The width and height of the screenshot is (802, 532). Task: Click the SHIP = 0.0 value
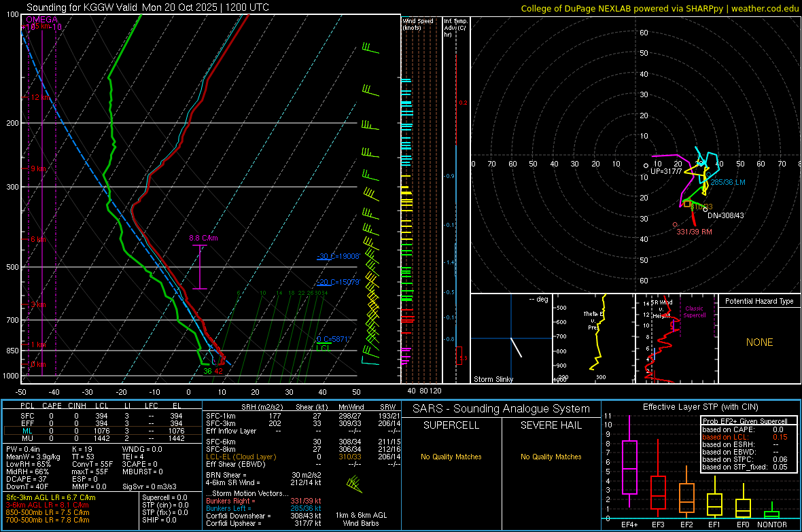click(159, 520)
